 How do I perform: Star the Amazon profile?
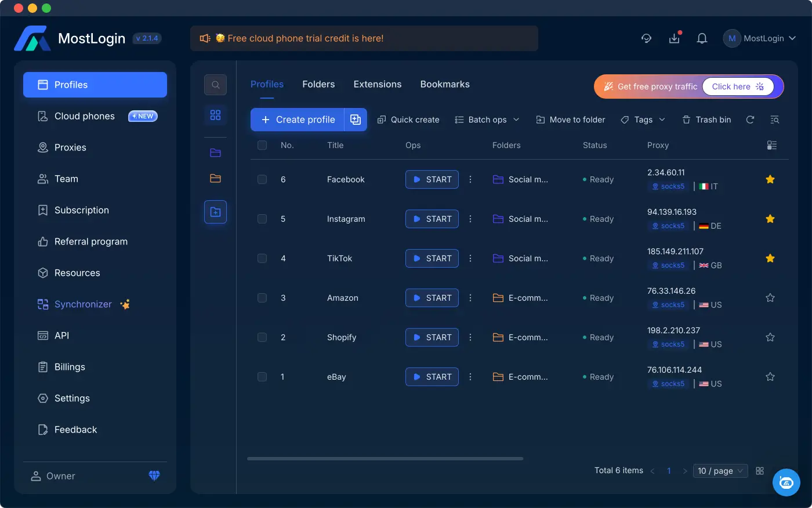click(x=770, y=298)
